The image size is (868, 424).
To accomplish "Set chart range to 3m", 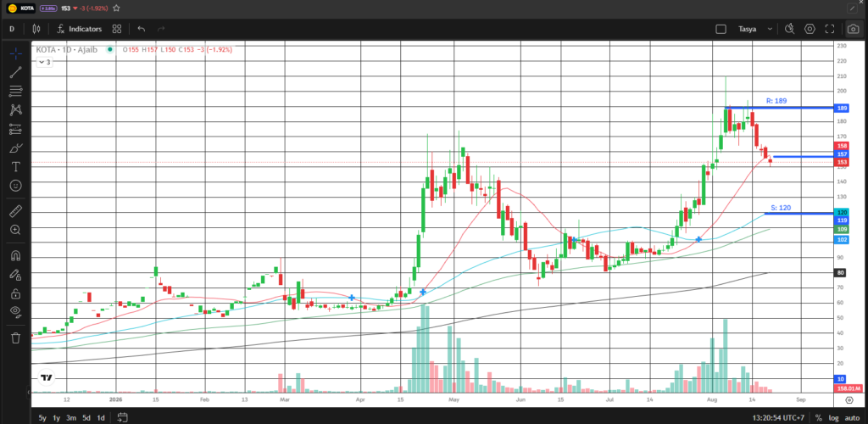I will (71, 417).
